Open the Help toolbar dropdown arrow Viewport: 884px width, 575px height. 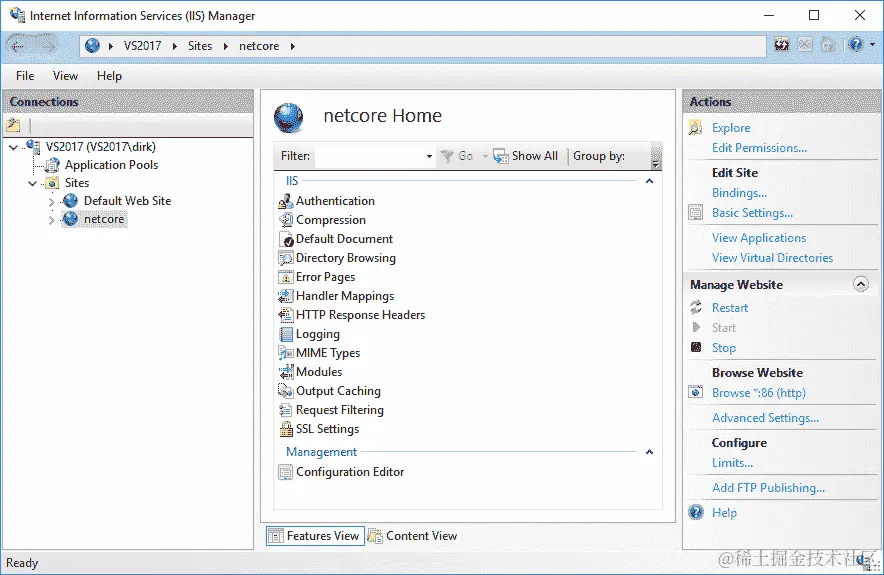coord(872,45)
